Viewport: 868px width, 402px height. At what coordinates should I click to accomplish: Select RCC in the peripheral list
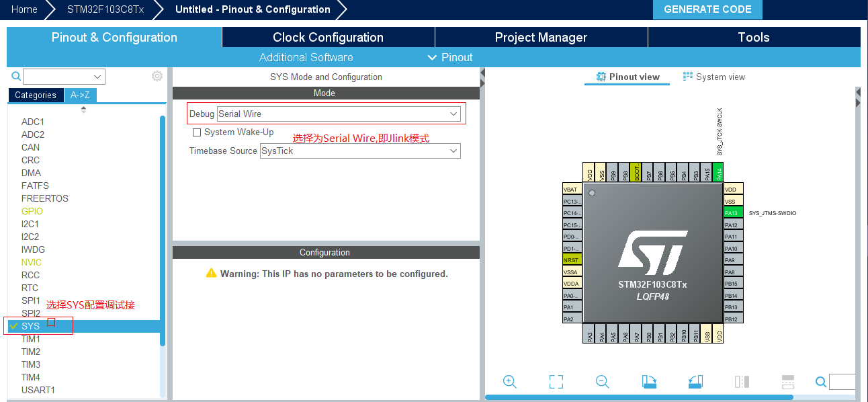(x=30, y=275)
